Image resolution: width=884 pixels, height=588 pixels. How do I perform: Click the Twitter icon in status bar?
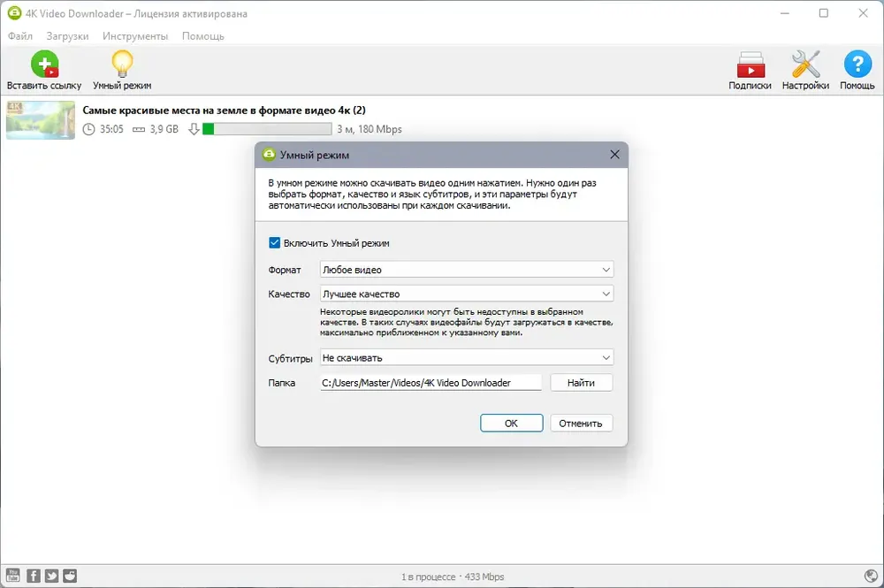(x=52, y=575)
